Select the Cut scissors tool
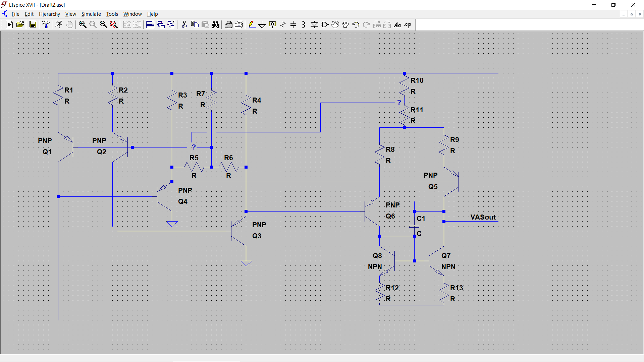Viewport: 644px width, 362px height. [184, 24]
